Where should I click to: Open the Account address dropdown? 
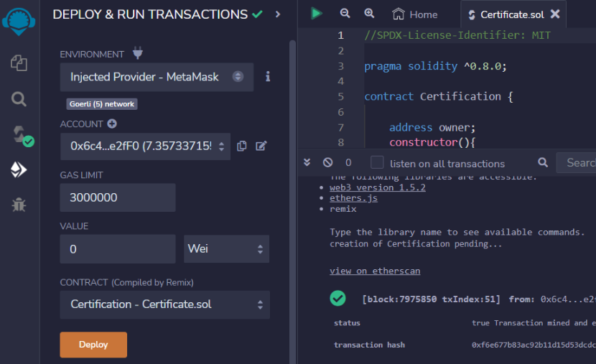click(x=145, y=146)
